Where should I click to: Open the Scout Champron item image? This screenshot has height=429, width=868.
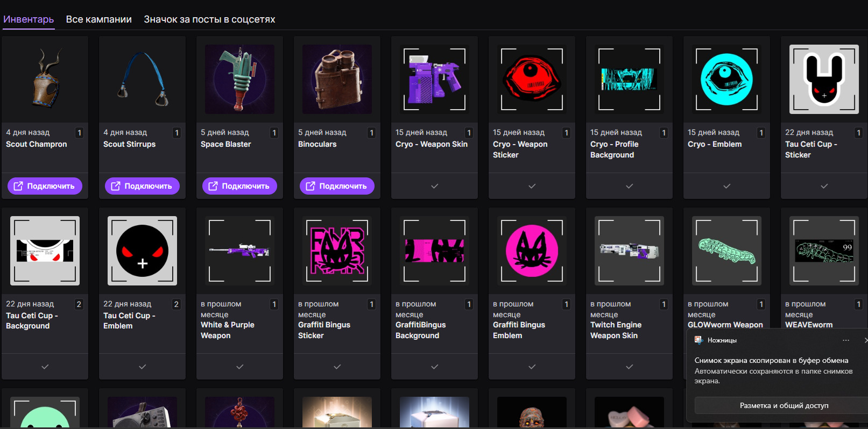pyautogui.click(x=45, y=79)
